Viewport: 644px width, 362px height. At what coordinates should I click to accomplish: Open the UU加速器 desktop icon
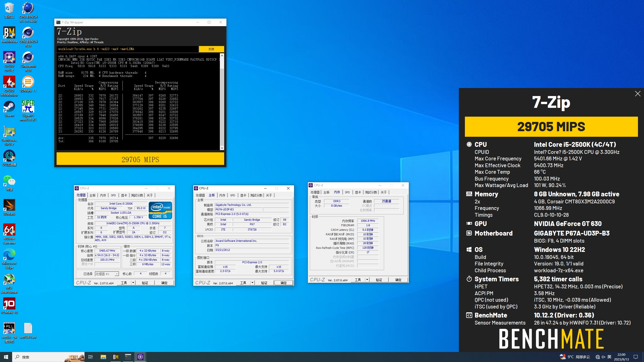9,158
